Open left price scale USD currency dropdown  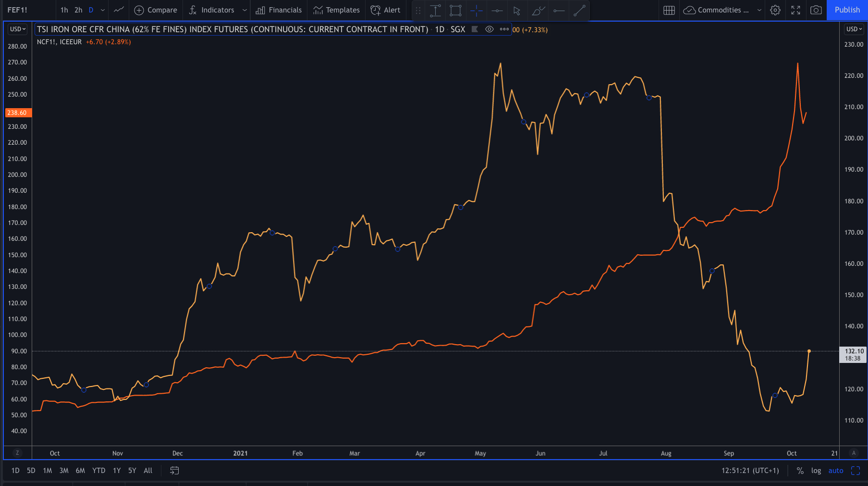coord(18,29)
